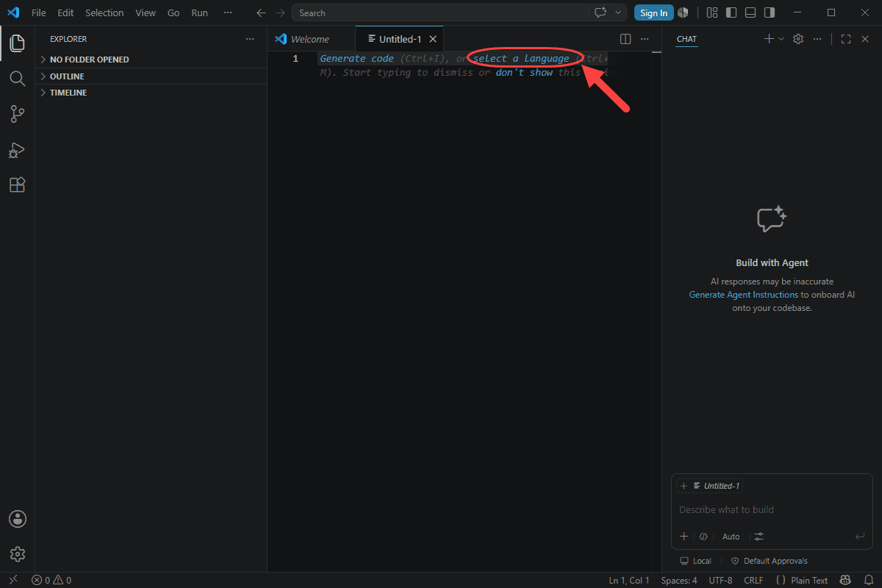Close the Chat panel

[x=865, y=39]
